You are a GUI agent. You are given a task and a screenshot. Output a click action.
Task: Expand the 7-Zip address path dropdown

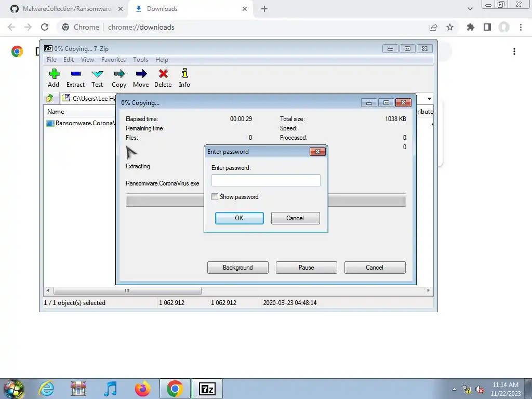pyautogui.click(x=429, y=98)
